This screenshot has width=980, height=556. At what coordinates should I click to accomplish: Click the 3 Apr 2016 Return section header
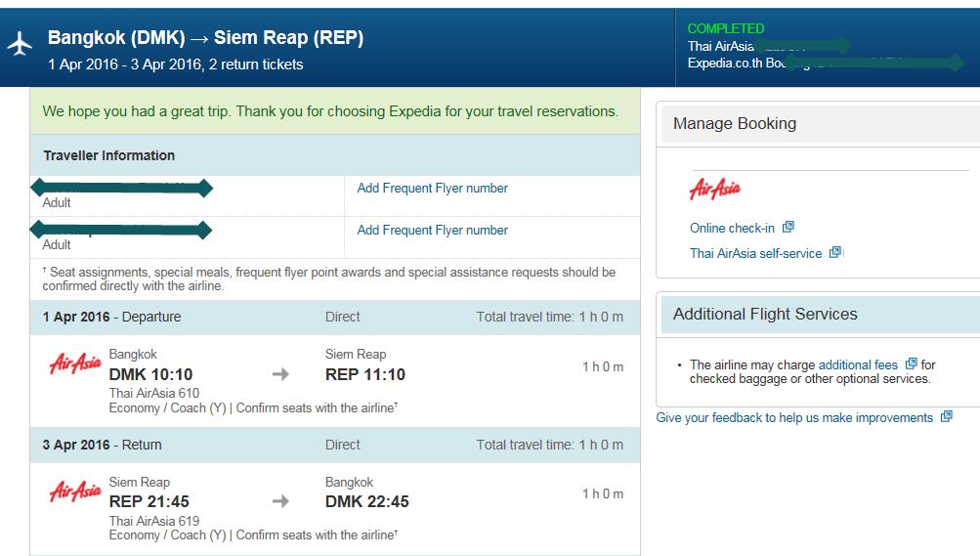click(x=335, y=446)
